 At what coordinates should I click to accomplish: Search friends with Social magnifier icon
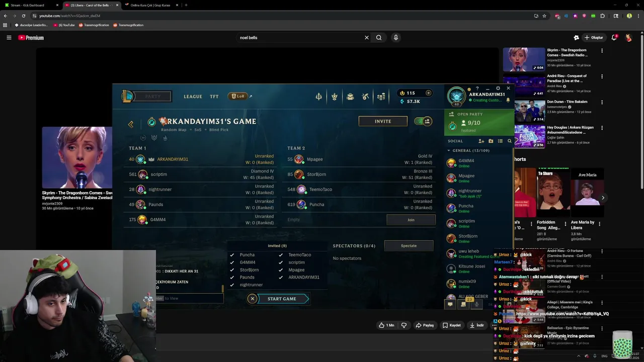(509, 141)
